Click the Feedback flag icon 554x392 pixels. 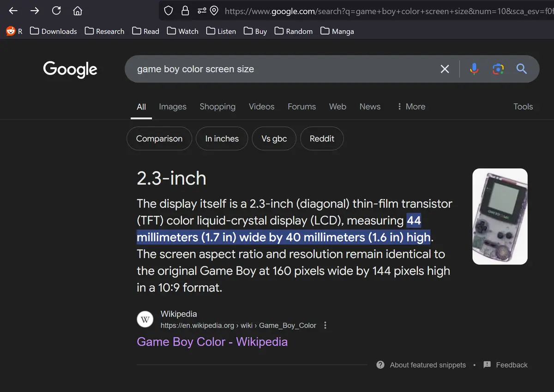[x=487, y=365]
